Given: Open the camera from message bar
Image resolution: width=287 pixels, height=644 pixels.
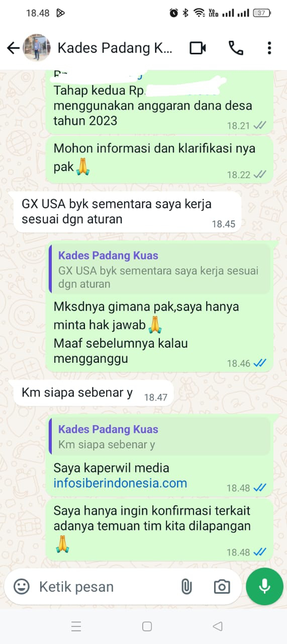Looking at the screenshot, I should pos(222,587).
